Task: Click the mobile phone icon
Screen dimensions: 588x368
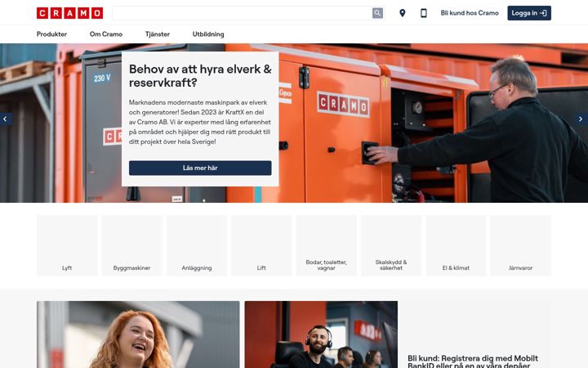Action: click(x=424, y=13)
